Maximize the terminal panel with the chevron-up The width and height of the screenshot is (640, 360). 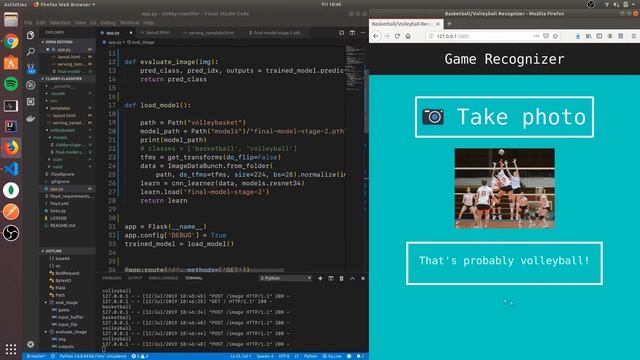click(x=352, y=278)
